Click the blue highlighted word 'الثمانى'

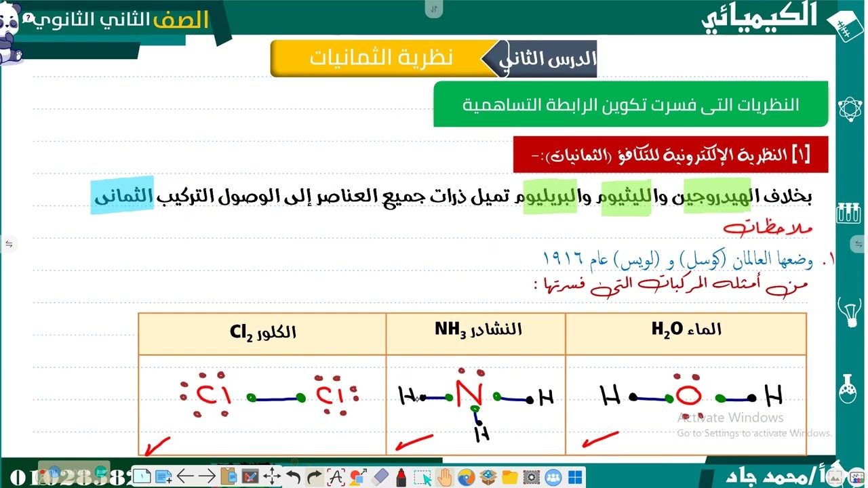pyautogui.click(x=122, y=196)
